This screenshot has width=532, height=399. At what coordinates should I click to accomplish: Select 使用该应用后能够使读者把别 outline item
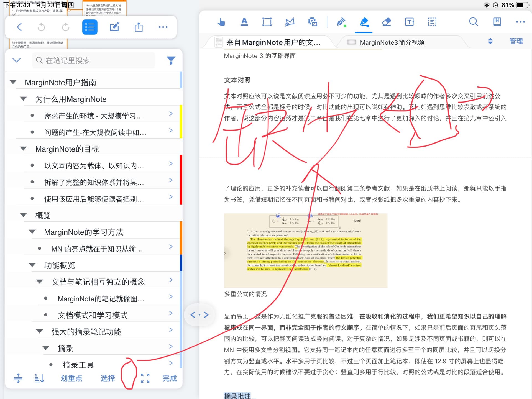[x=94, y=199]
